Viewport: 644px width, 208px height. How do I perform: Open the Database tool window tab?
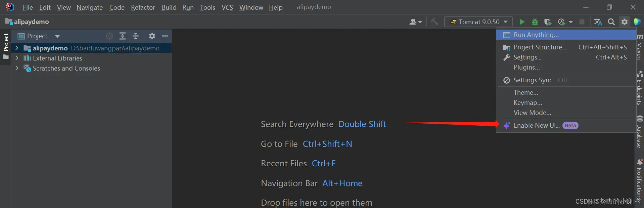tap(640, 132)
